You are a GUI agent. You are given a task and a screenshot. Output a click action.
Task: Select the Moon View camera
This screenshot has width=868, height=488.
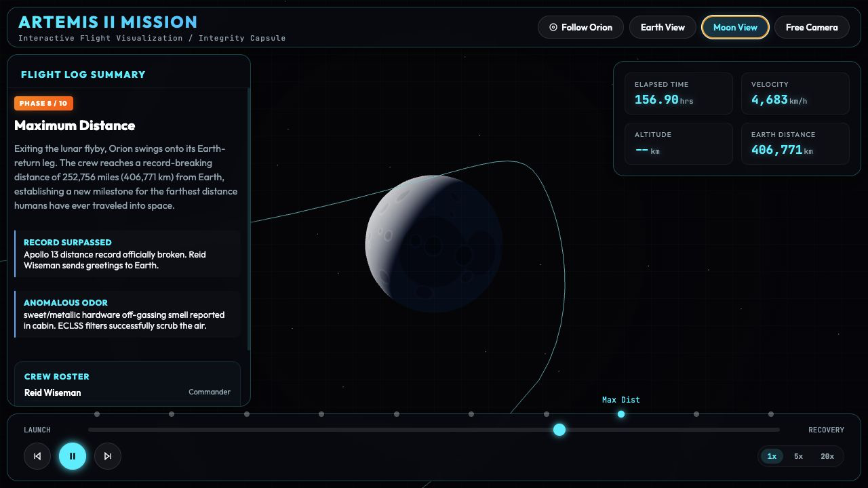(x=735, y=27)
